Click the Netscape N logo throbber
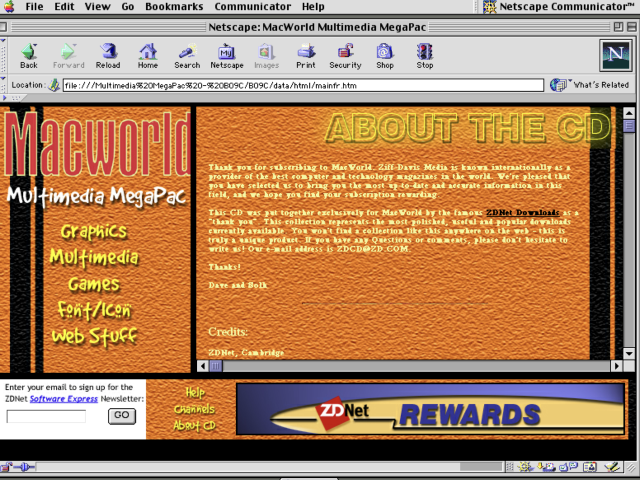This screenshot has width=640, height=480. tap(616, 55)
